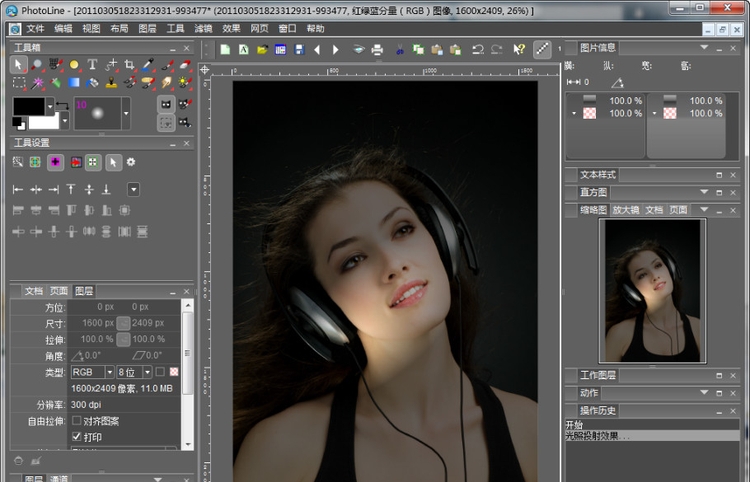750x482 pixels.
Task: Select the 开始 history entry
Action: point(576,425)
